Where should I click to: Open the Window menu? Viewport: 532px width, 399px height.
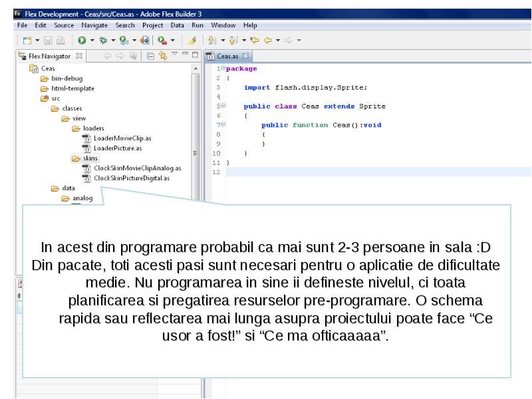(x=223, y=25)
